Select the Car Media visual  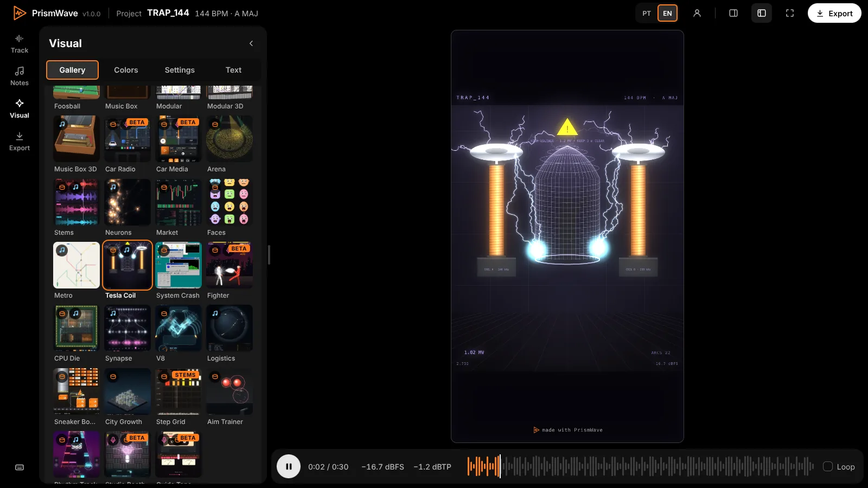click(x=178, y=145)
